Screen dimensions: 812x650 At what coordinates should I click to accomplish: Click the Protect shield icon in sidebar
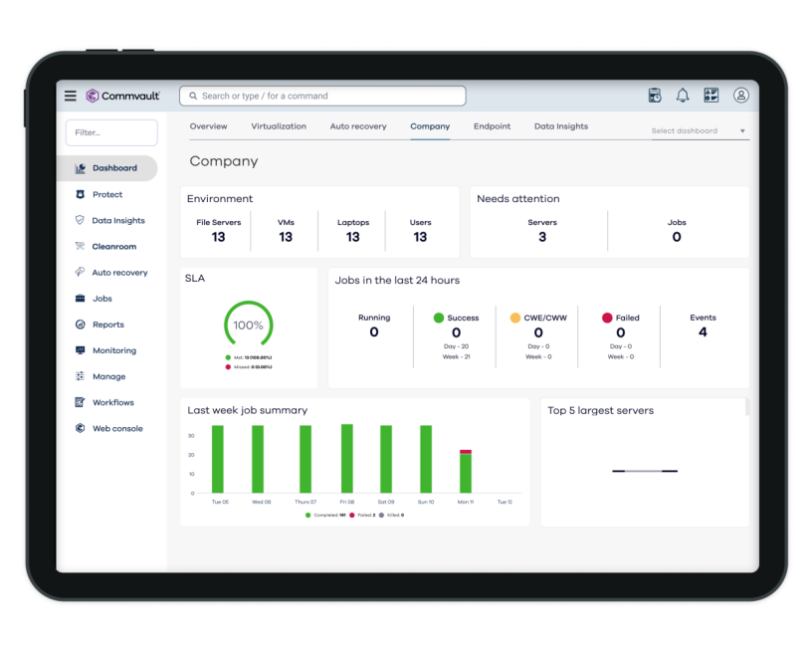tap(81, 195)
